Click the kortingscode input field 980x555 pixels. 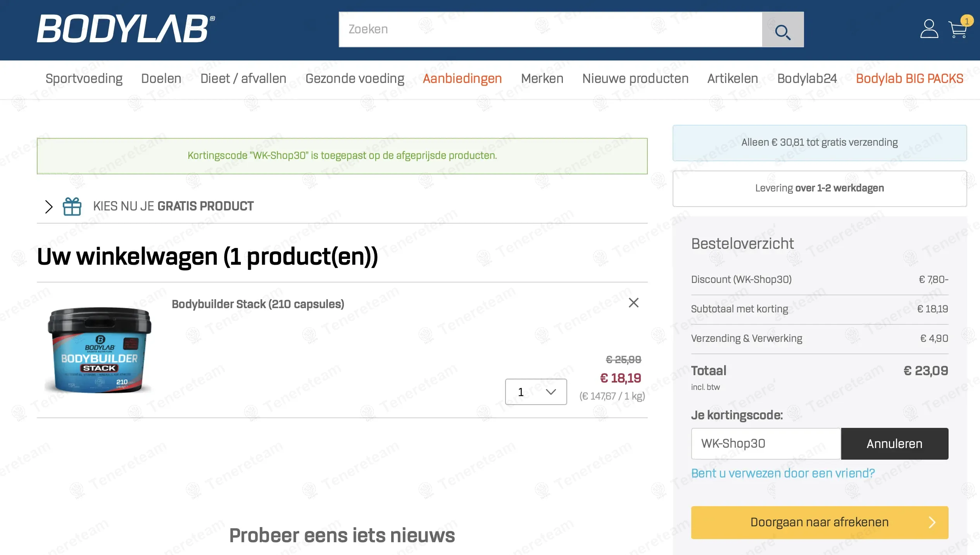766,444
